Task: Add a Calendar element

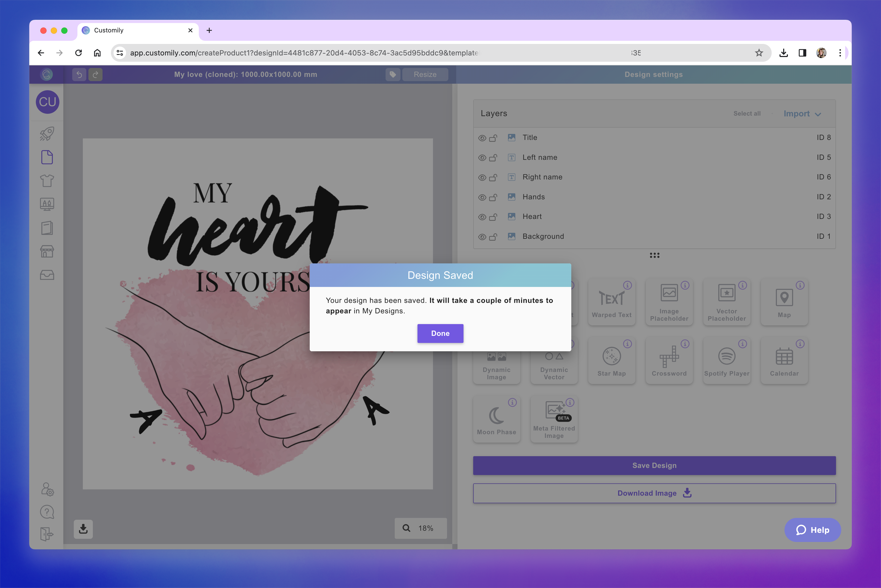Action: click(x=784, y=360)
